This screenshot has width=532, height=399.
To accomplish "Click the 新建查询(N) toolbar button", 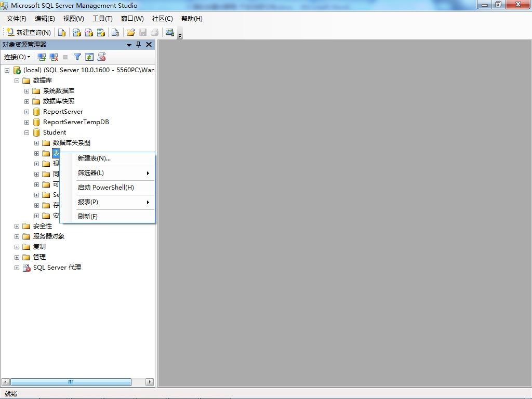I will pos(29,32).
